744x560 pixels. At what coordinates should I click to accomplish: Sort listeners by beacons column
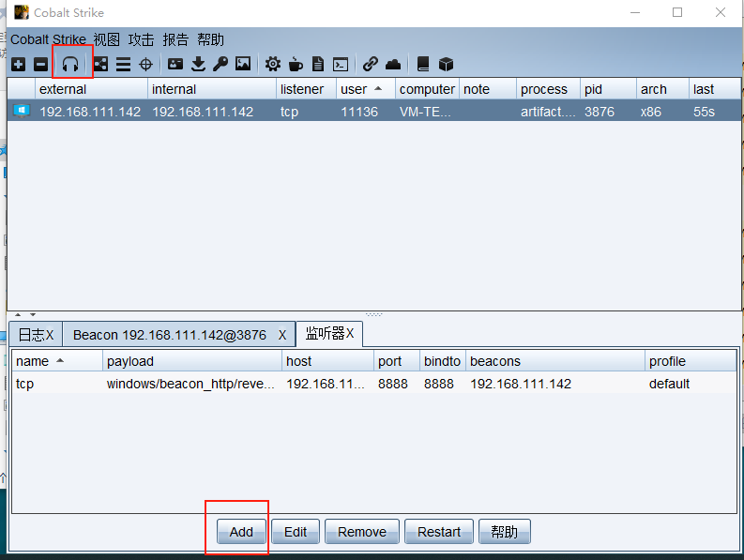(555, 361)
